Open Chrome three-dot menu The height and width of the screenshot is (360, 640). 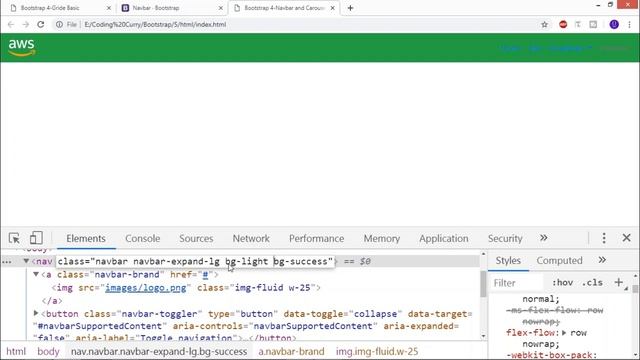[629, 24]
